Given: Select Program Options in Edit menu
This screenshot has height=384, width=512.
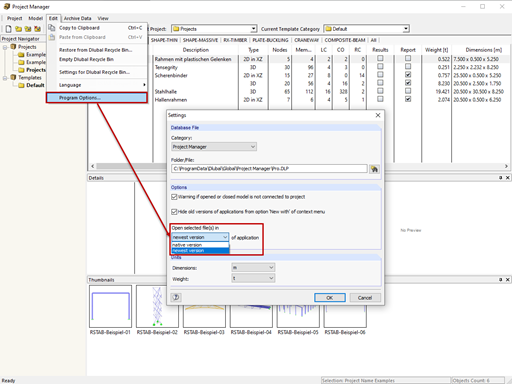Looking at the screenshot, I should (x=97, y=98).
